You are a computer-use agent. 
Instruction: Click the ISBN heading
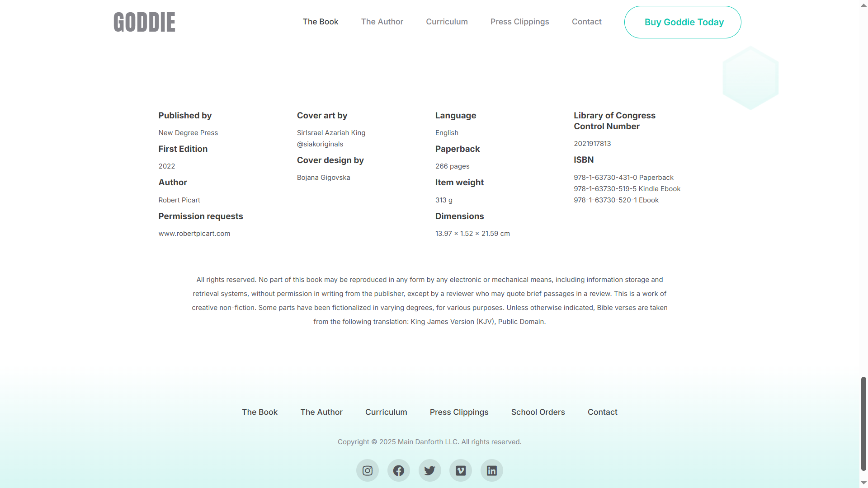click(584, 160)
